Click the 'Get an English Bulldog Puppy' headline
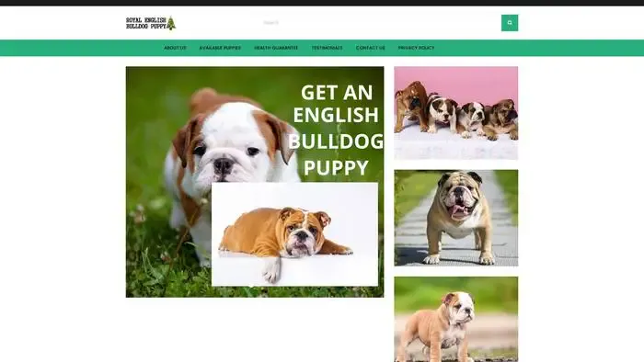The height and width of the screenshot is (362, 644). click(336, 130)
